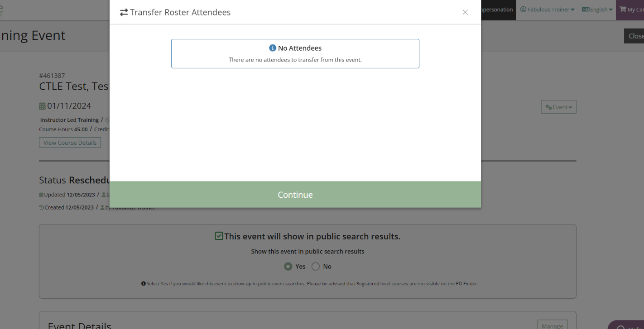Select the Yes radio button
The height and width of the screenshot is (329, 644).
click(x=288, y=267)
